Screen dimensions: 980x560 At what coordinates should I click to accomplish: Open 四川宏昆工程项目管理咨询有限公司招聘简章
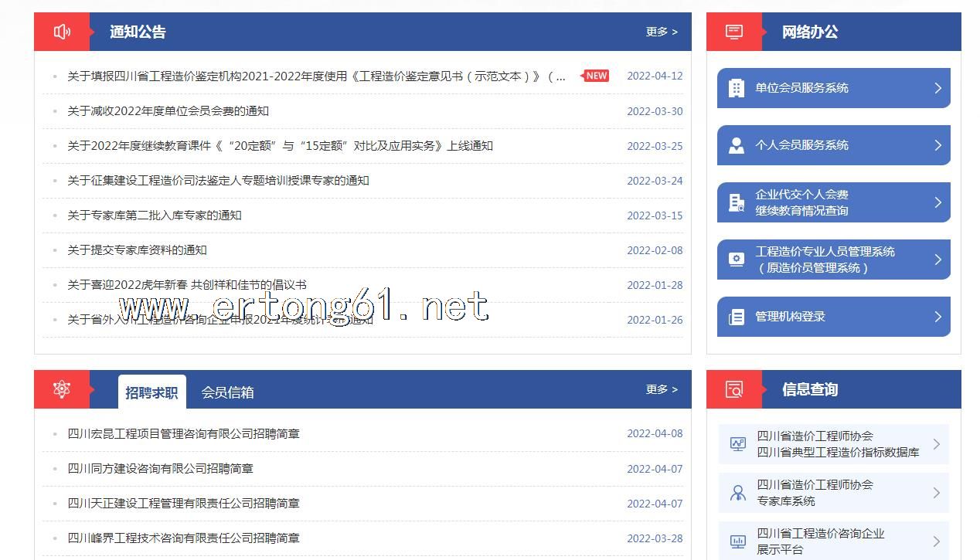coord(183,434)
